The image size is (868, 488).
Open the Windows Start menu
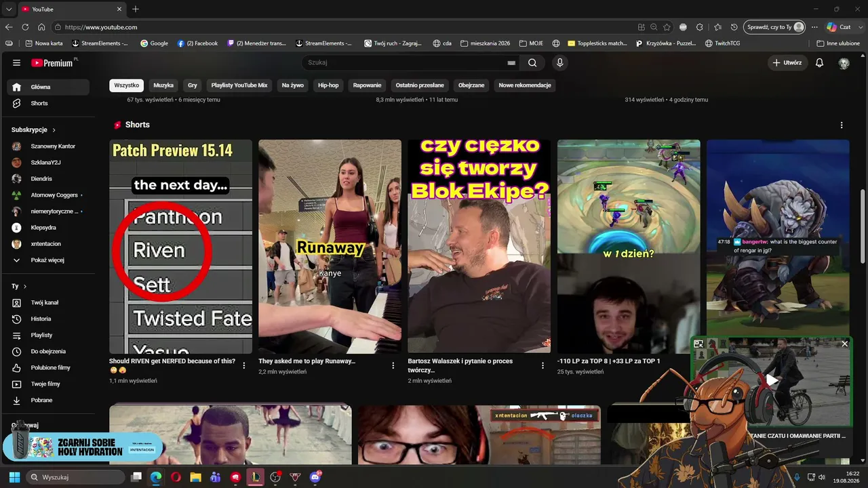coord(14,477)
